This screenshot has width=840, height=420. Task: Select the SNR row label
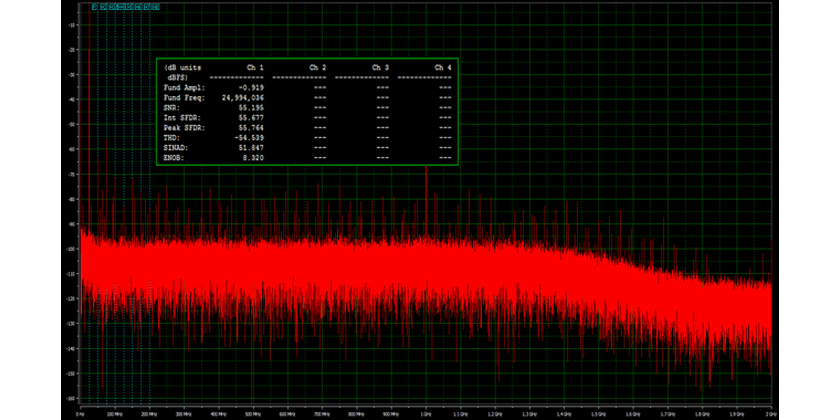coord(171,108)
